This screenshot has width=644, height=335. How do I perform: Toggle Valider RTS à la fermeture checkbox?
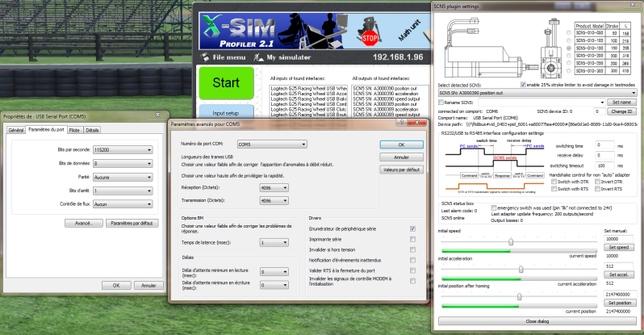tap(412, 270)
